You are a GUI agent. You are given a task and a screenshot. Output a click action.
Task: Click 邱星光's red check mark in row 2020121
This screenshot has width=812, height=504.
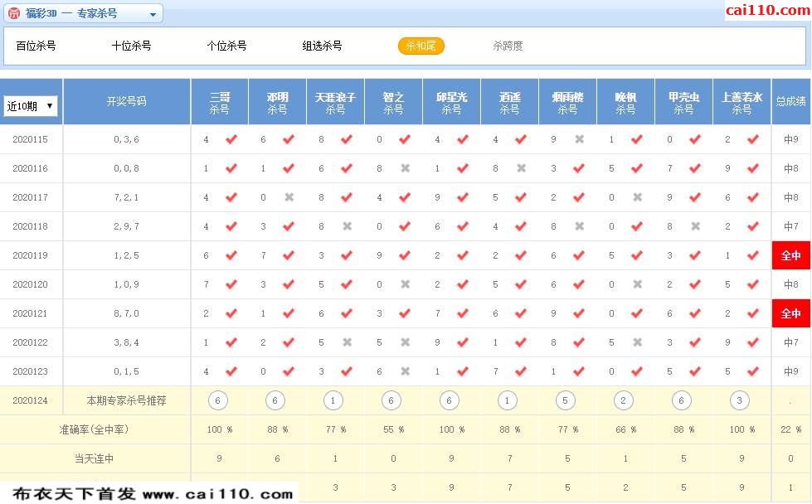pos(463,313)
